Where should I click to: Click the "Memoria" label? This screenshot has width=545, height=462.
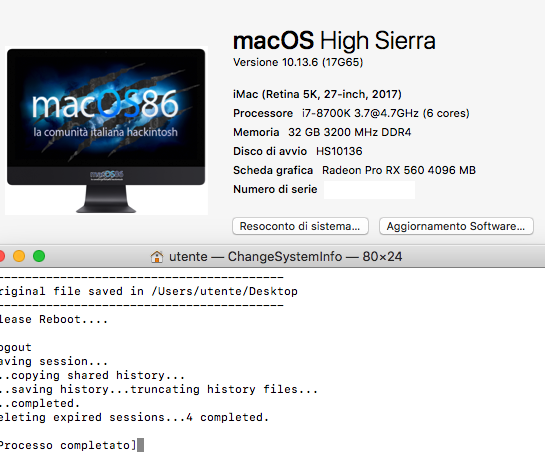(x=256, y=132)
